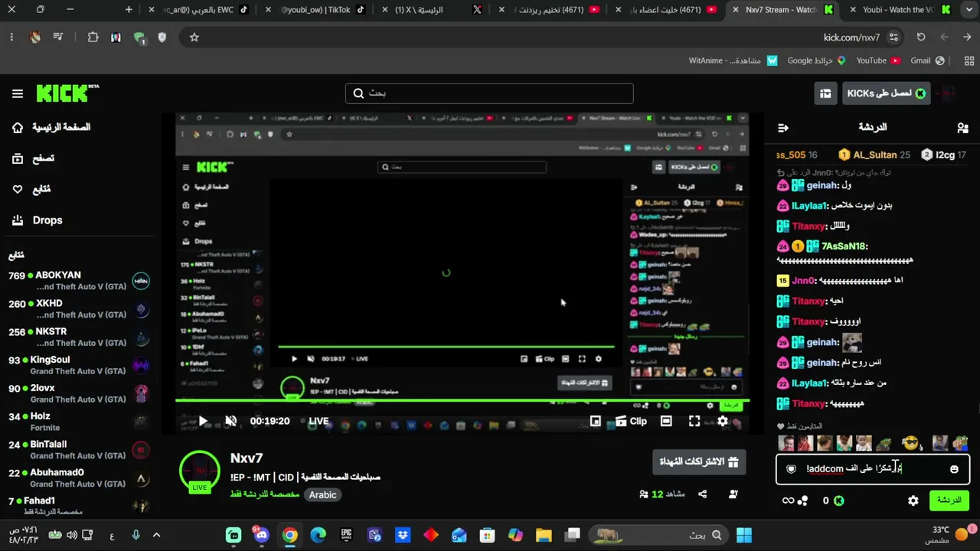980x551 pixels.
Task: Unmute the stream volume
Action: (231, 421)
